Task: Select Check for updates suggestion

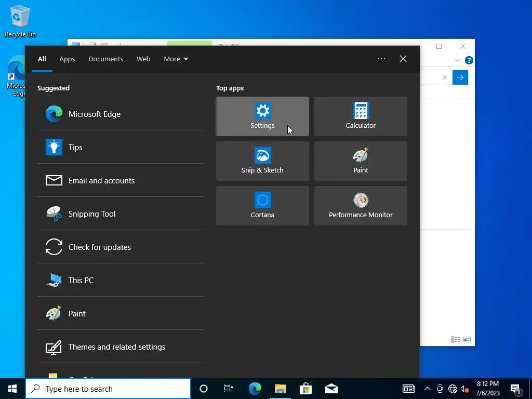Action: click(120, 247)
